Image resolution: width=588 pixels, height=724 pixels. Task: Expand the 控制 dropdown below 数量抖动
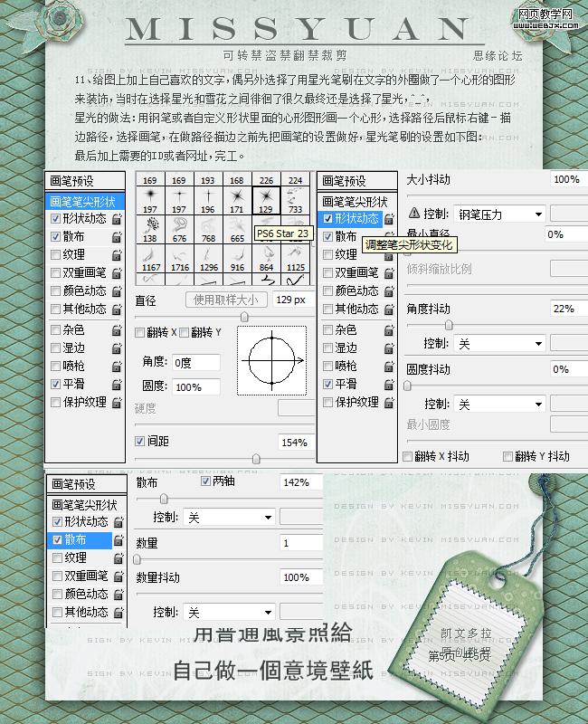(228, 613)
